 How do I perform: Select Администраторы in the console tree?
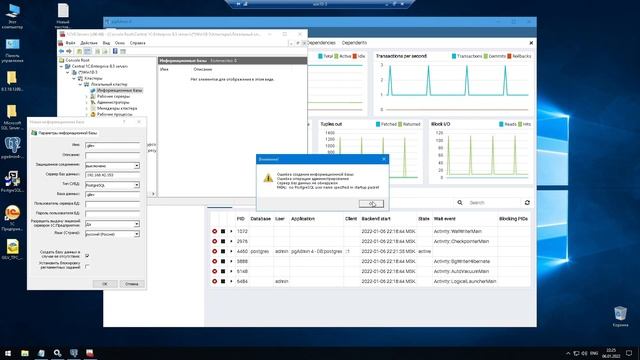[x=113, y=102]
